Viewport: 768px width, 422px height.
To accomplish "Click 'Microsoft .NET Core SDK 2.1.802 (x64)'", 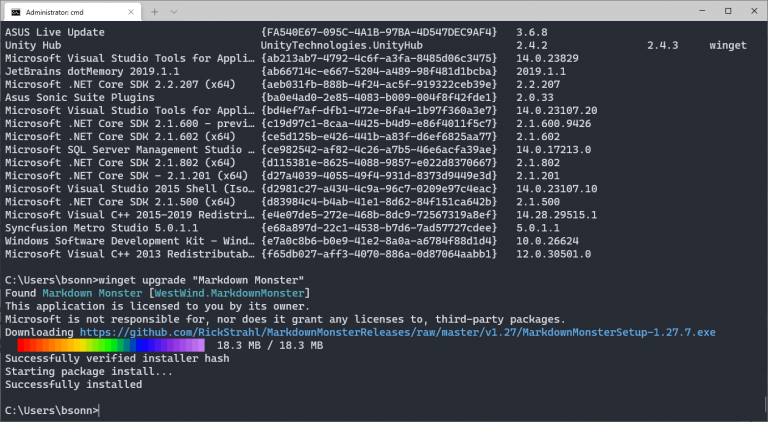I will 120,163.
